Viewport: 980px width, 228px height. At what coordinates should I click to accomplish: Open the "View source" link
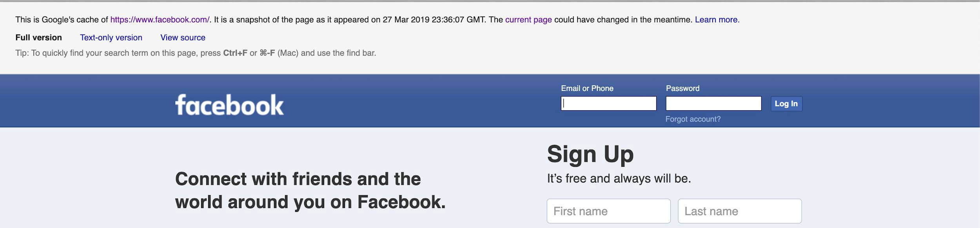pyautogui.click(x=183, y=38)
